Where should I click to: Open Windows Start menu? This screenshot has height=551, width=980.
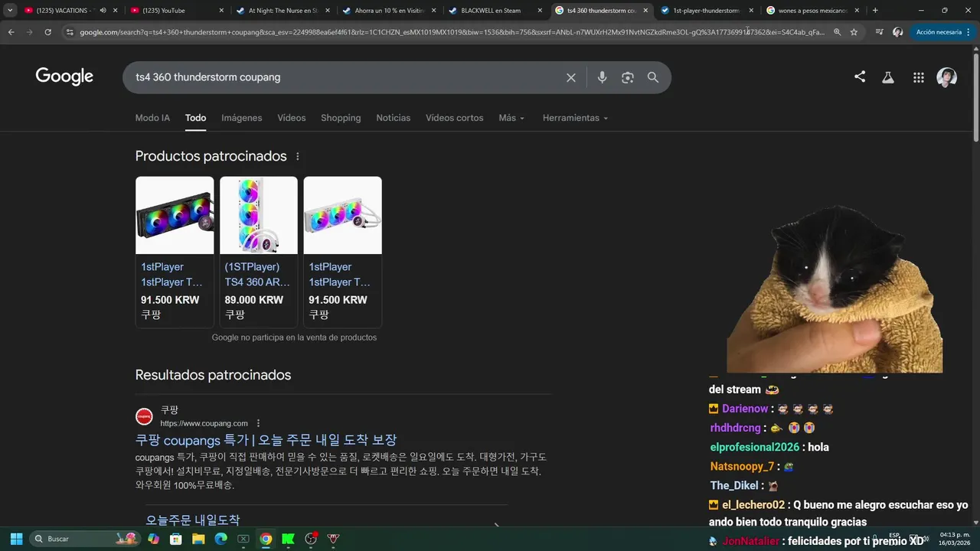(16, 539)
